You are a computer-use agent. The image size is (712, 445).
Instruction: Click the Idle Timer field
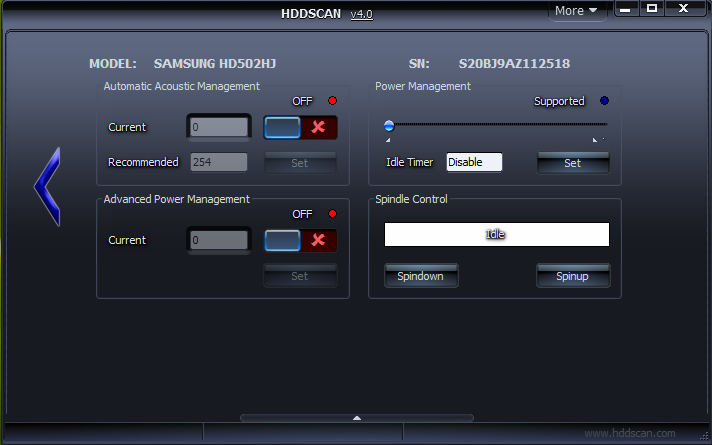point(474,162)
